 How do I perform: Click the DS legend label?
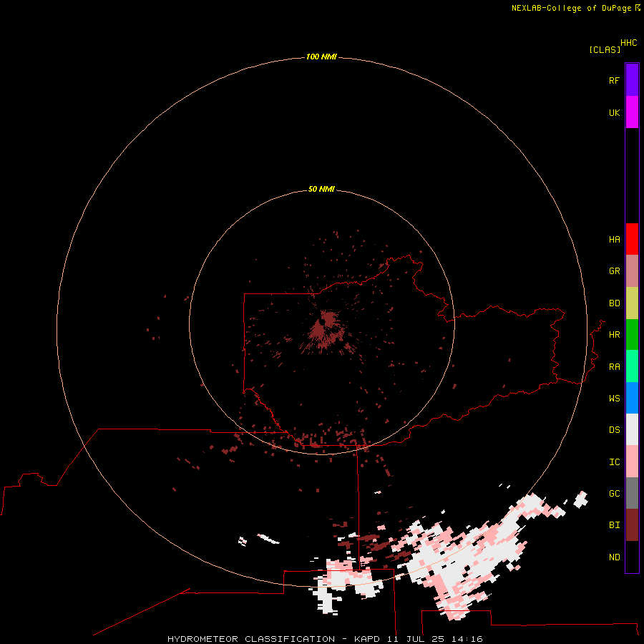point(614,429)
